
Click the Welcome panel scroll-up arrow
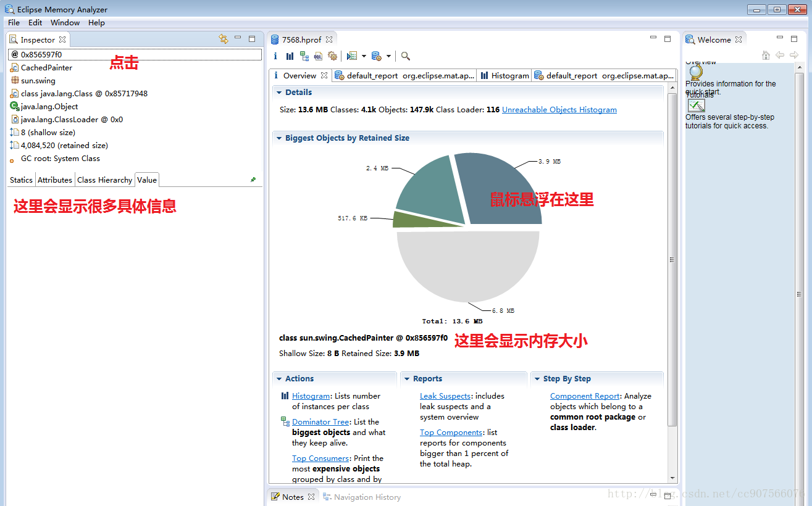[800, 67]
